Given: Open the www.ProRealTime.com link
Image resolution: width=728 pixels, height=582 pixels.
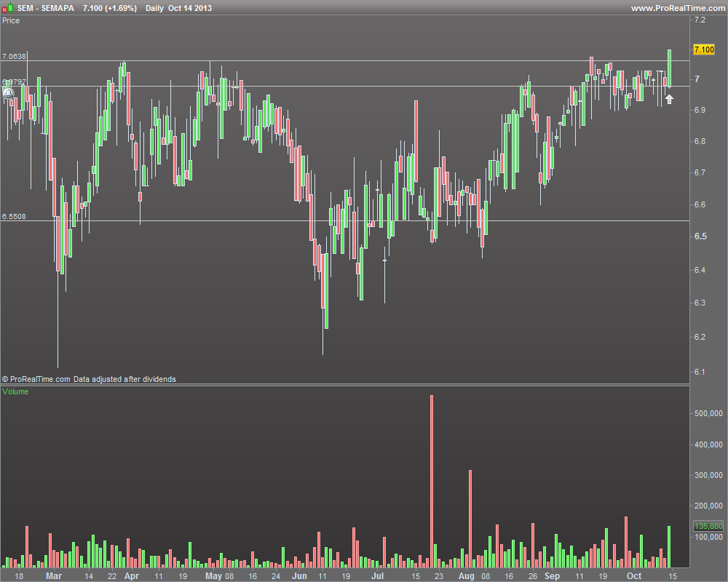Looking at the screenshot, I should point(678,8).
